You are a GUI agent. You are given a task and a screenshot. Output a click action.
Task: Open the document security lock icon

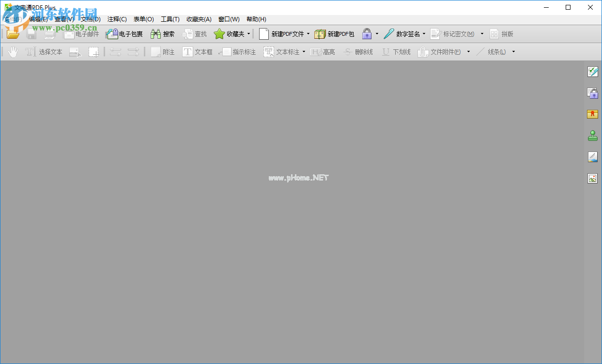pos(592,92)
